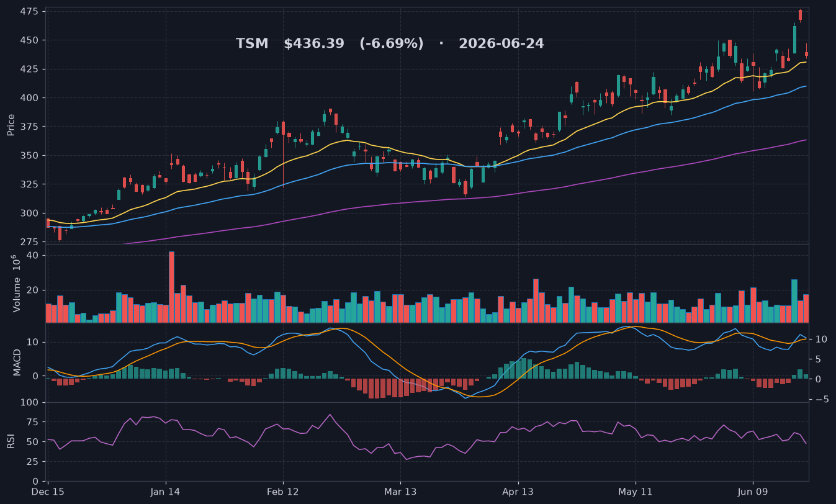The image size is (836, 504).
Task: Click the Feb 12 date tick label
Action: pyautogui.click(x=283, y=491)
